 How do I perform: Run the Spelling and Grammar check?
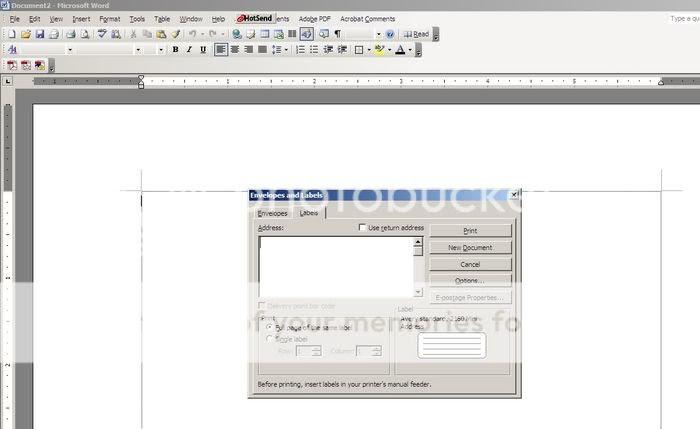pyautogui.click(x=102, y=34)
